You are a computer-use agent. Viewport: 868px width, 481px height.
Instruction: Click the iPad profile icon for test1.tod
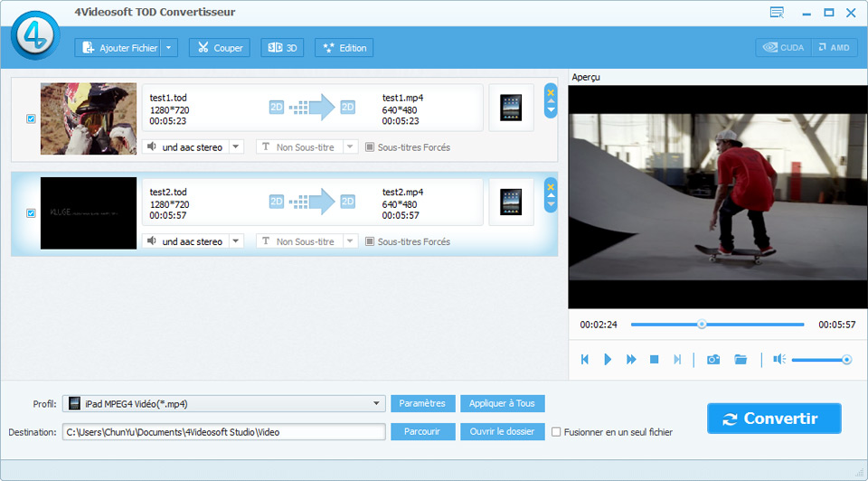point(511,108)
